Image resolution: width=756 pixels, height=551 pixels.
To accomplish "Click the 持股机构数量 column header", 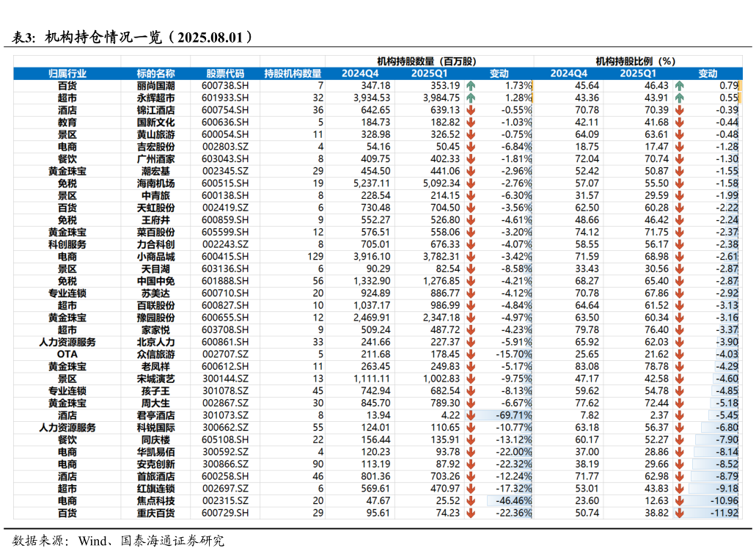I will click(293, 74).
